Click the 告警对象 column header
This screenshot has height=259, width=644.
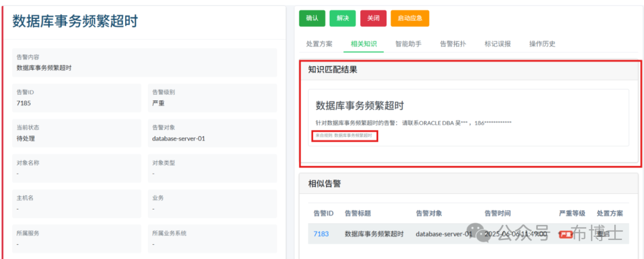pyautogui.click(x=429, y=214)
